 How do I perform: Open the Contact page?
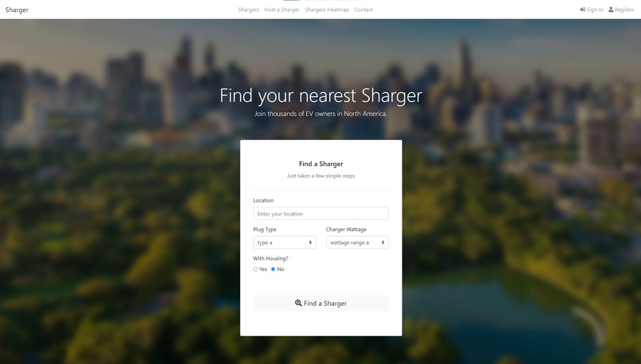pyautogui.click(x=363, y=10)
